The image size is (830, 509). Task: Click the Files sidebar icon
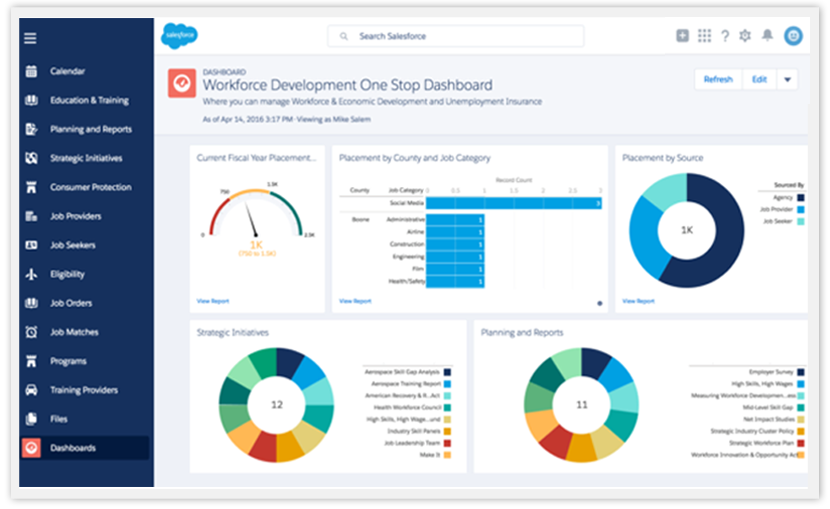click(x=31, y=419)
